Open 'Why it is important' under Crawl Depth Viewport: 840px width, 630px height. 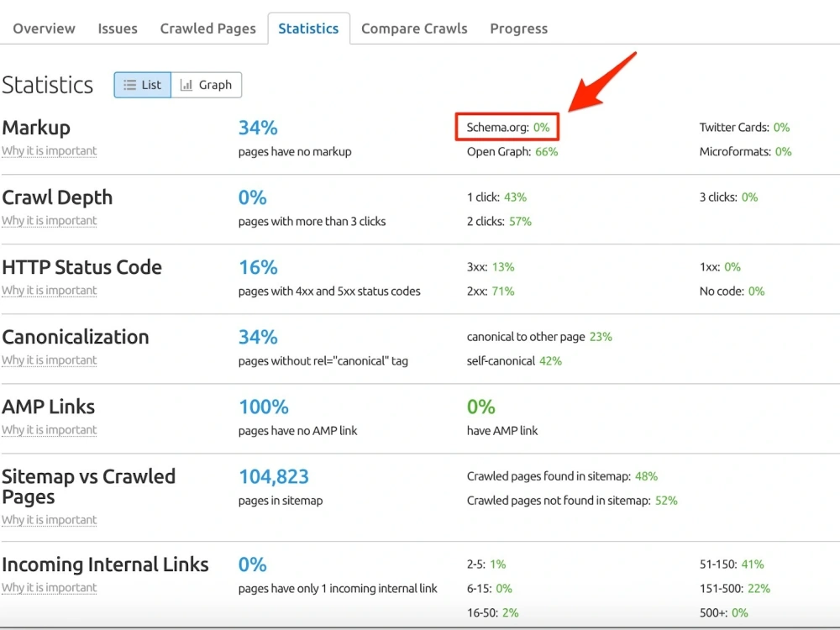tap(50, 221)
